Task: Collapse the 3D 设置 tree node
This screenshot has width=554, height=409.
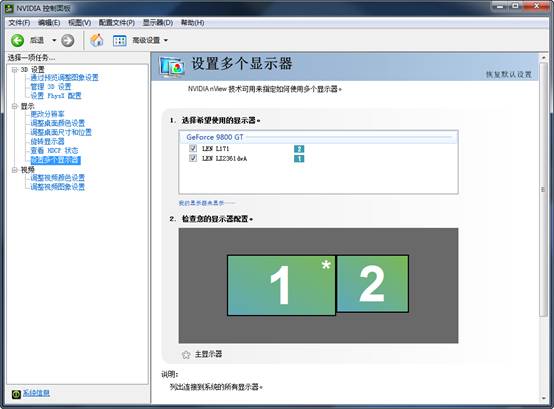Action: (x=14, y=70)
